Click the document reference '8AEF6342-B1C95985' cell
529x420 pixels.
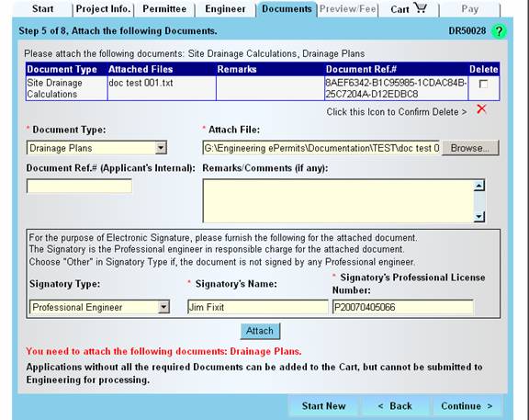396,88
